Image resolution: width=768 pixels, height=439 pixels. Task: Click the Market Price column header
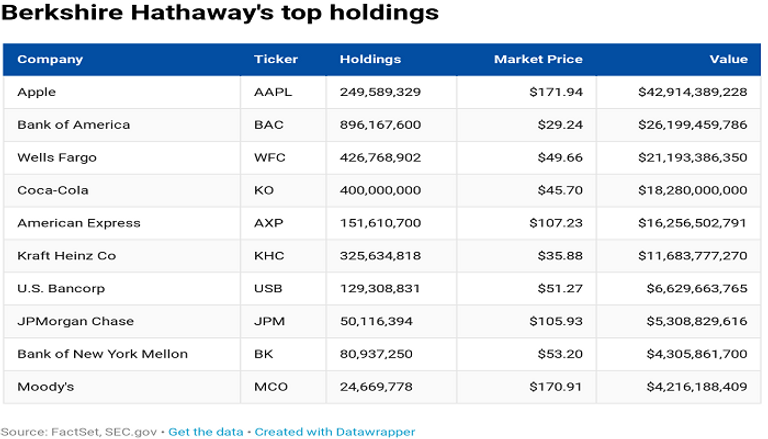click(538, 59)
